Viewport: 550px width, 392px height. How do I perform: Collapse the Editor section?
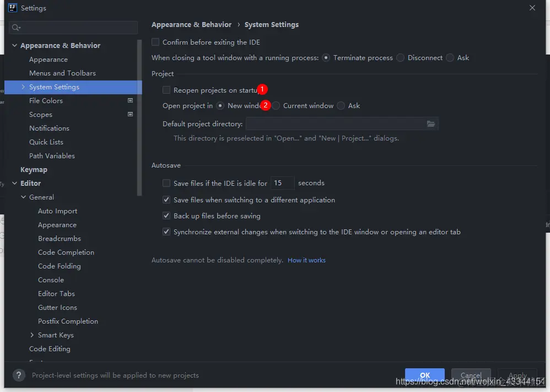(14, 183)
